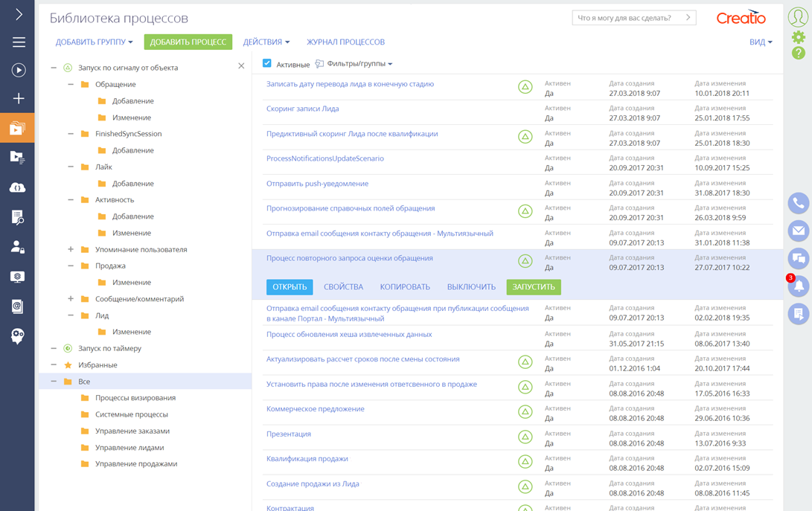The height and width of the screenshot is (511, 812).
Task: Click the green settings gear icon
Action: (x=798, y=37)
